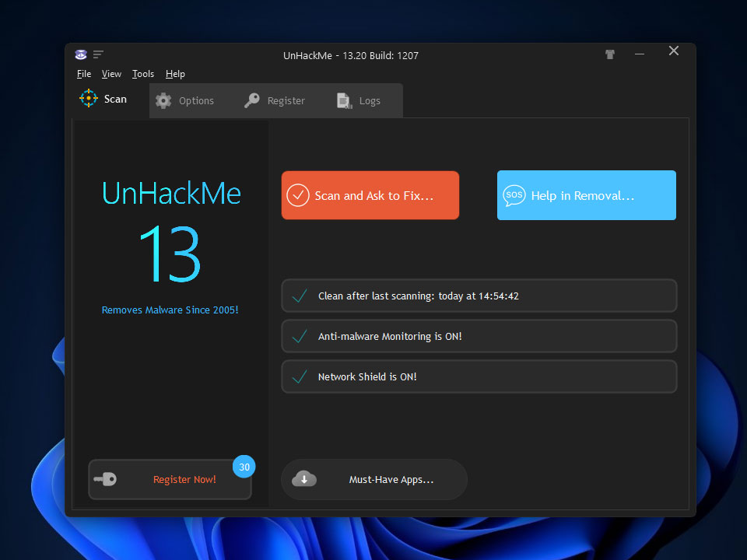
Task: Click the UnHackMe logo icon top-left
Action: coord(80,54)
